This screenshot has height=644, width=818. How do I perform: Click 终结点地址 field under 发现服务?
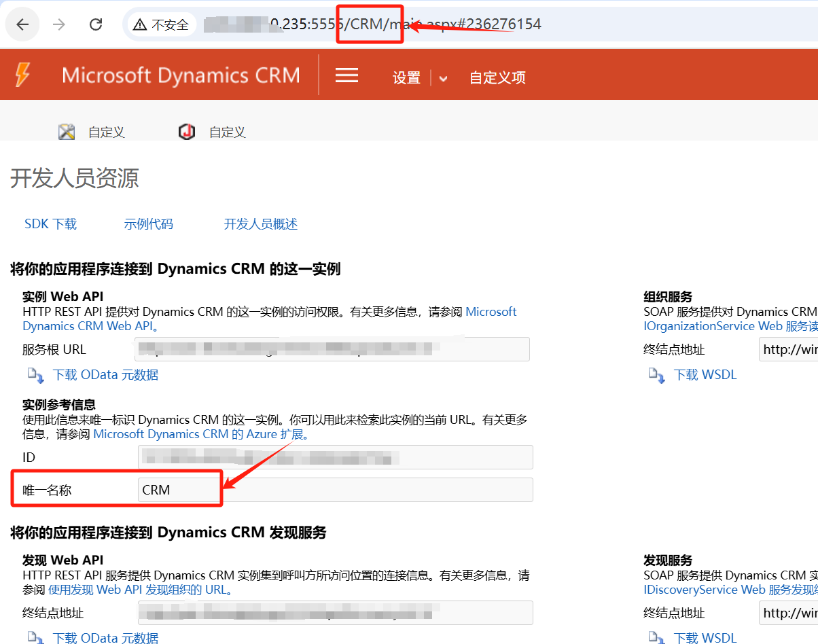click(x=789, y=613)
